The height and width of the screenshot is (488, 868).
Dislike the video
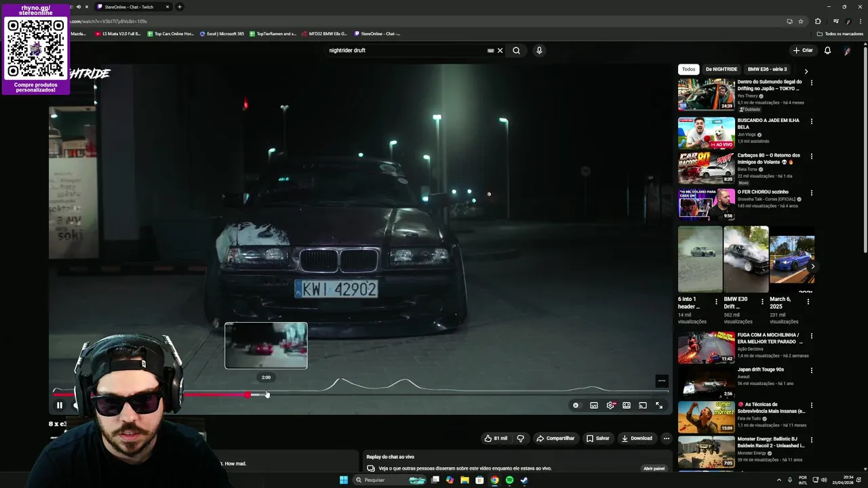(521, 439)
